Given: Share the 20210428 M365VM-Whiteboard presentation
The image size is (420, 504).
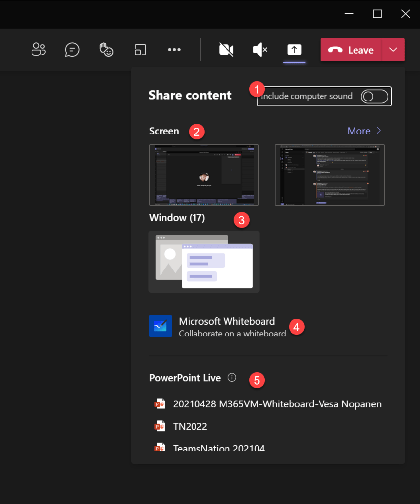Looking at the screenshot, I should pos(277,404).
